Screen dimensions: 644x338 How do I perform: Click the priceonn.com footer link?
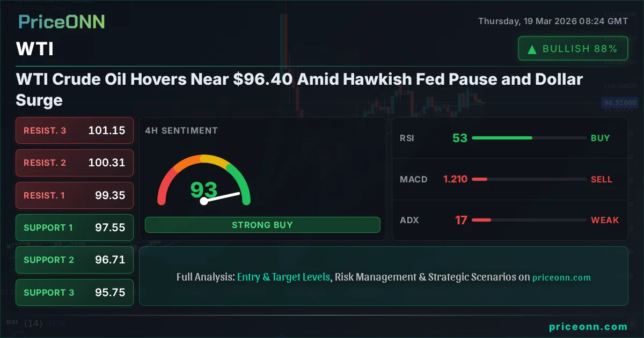click(x=588, y=326)
